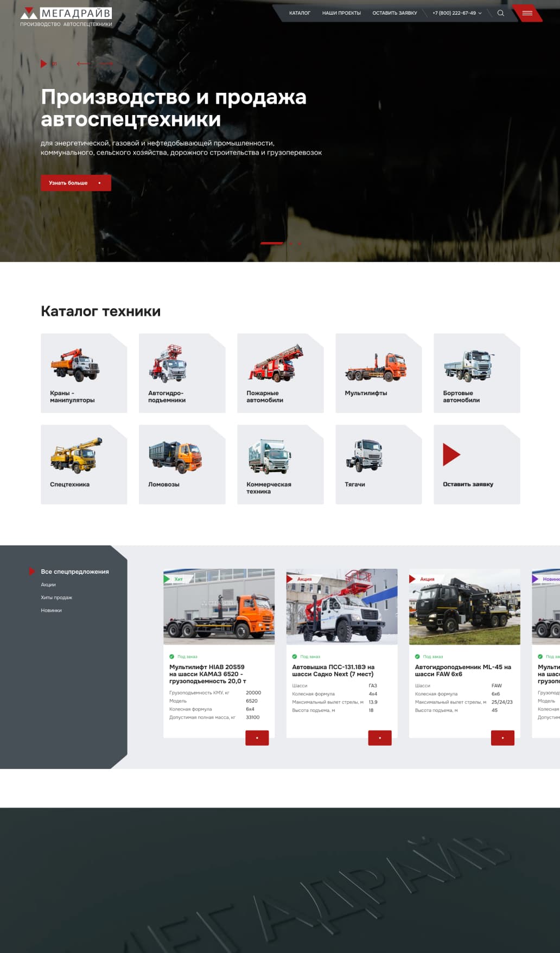The height and width of the screenshot is (953, 560).
Task: Click Оставить заявку in header
Action: (394, 13)
